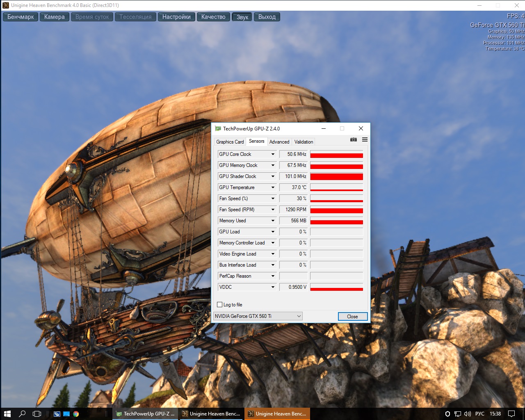
Task: Open the Камера menu in Heaven
Action: tap(55, 17)
